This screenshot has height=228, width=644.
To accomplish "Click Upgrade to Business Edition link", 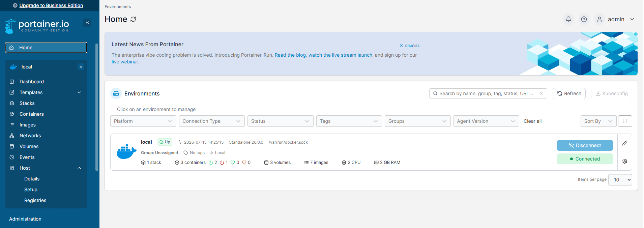I will 51,5.
